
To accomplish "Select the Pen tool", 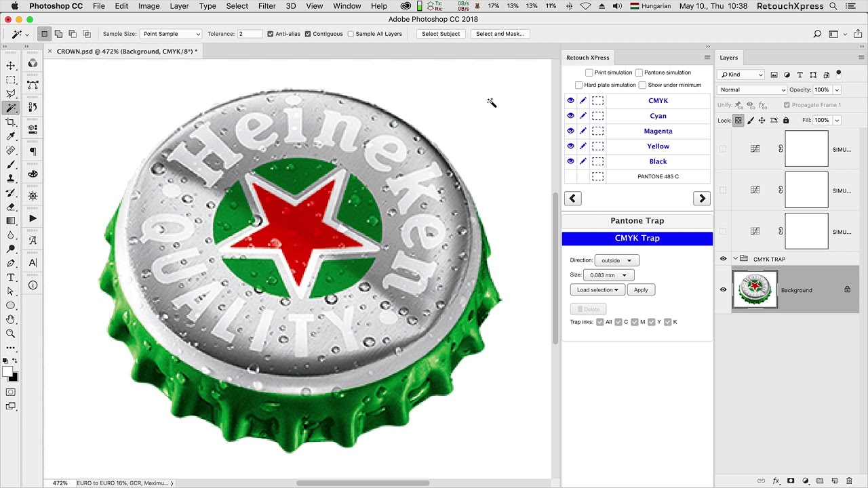I will point(11,263).
